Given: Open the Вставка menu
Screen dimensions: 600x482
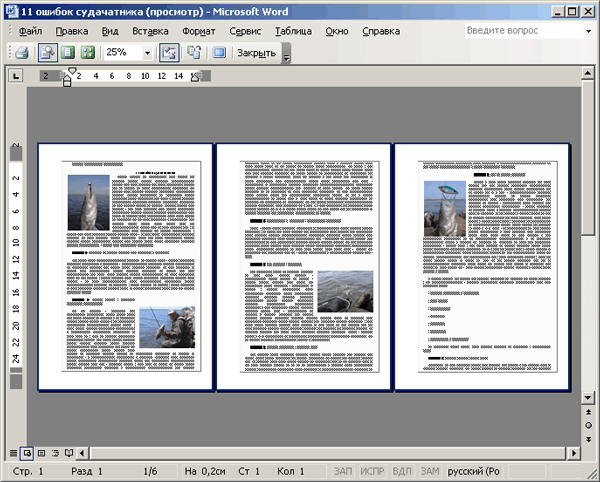Looking at the screenshot, I should pyautogui.click(x=150, y=31).
